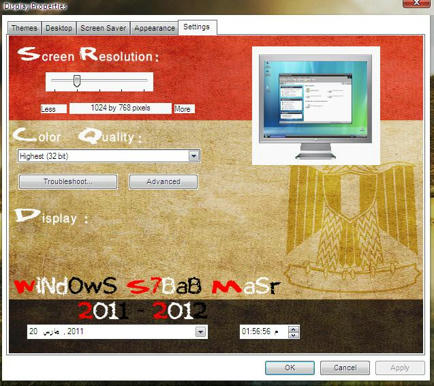Expand the Color Quality dropdown arrow

tap(194, 156)
